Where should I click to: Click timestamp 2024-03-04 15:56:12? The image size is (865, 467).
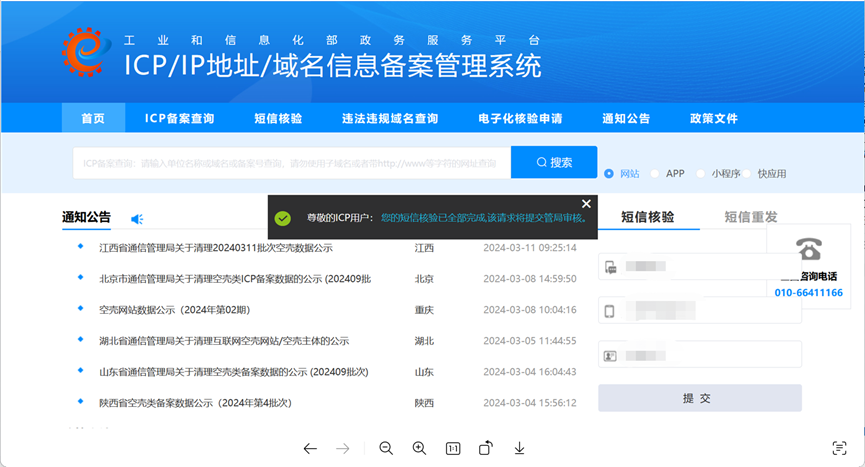pyautogui.click(x=530, y=403)
